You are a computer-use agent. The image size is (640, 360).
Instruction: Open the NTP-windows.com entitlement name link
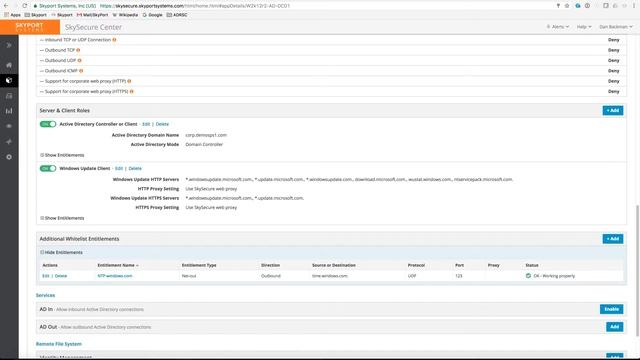pyautogui.click(x=115, y=276)
